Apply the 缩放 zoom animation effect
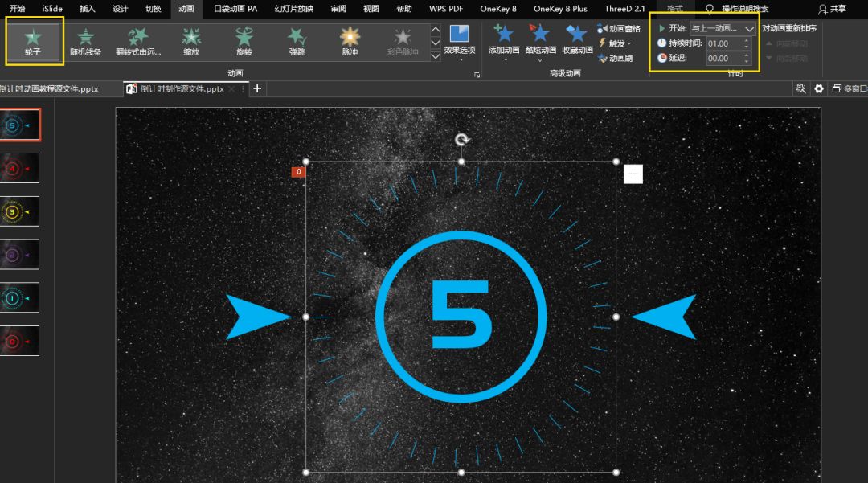This screenshot has height=483, width=868. (191, 42)
